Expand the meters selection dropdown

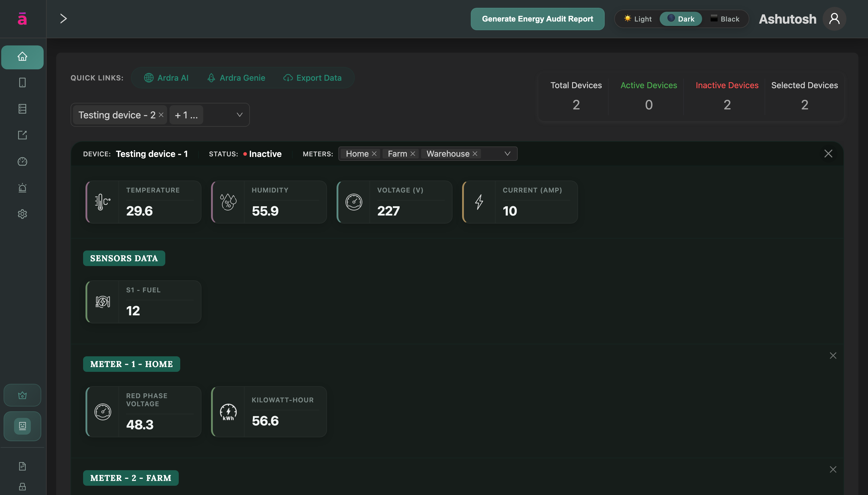pyautogui.click(x=508, y=154)
